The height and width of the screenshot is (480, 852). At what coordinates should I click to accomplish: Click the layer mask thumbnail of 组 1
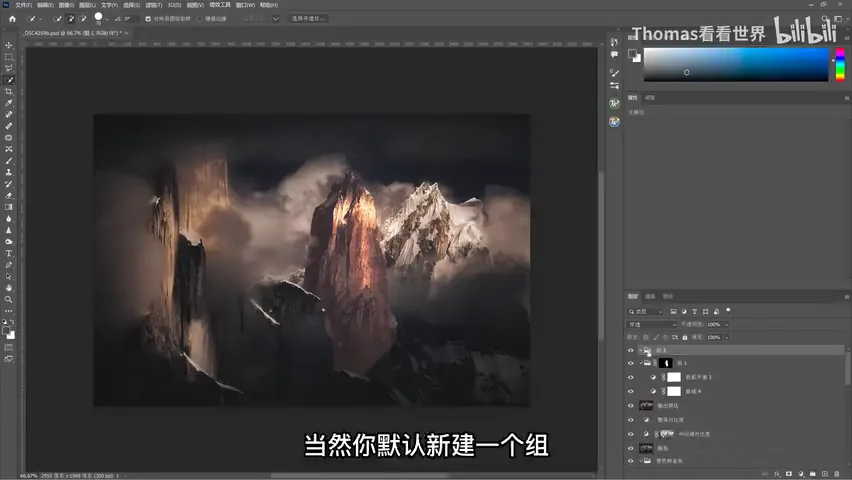point(666,363)
